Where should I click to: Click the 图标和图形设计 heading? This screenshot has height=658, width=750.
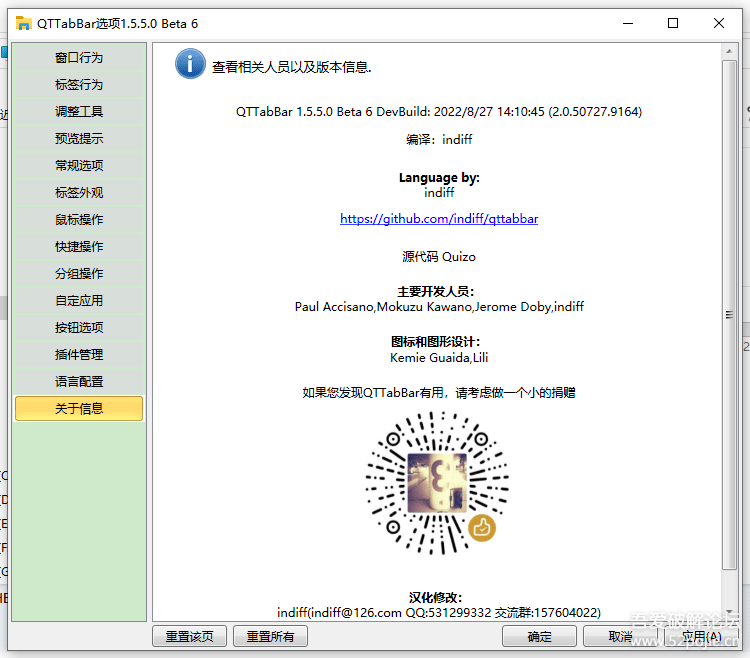[x=436, y=342]
